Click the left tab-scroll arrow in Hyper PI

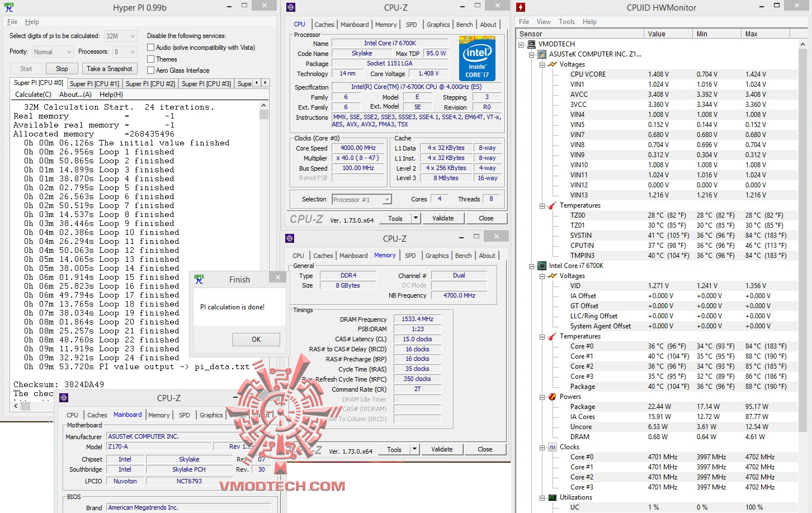click(x=257, y=83)
